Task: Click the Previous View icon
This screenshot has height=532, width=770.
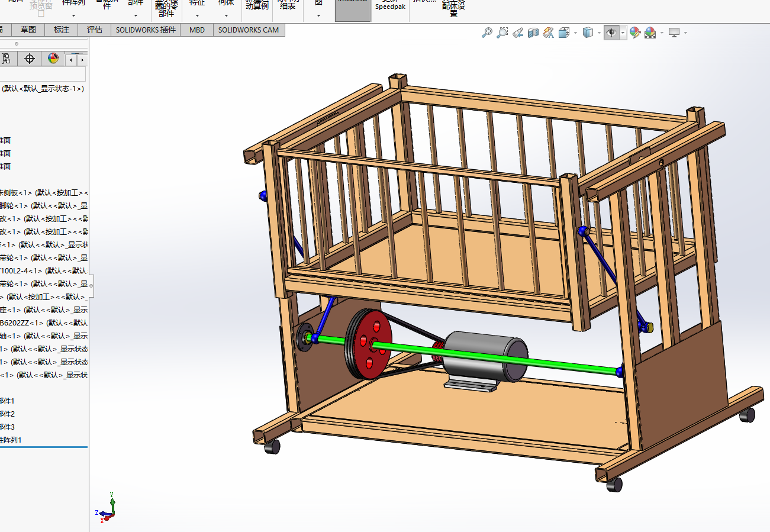Action: point(518,33)
